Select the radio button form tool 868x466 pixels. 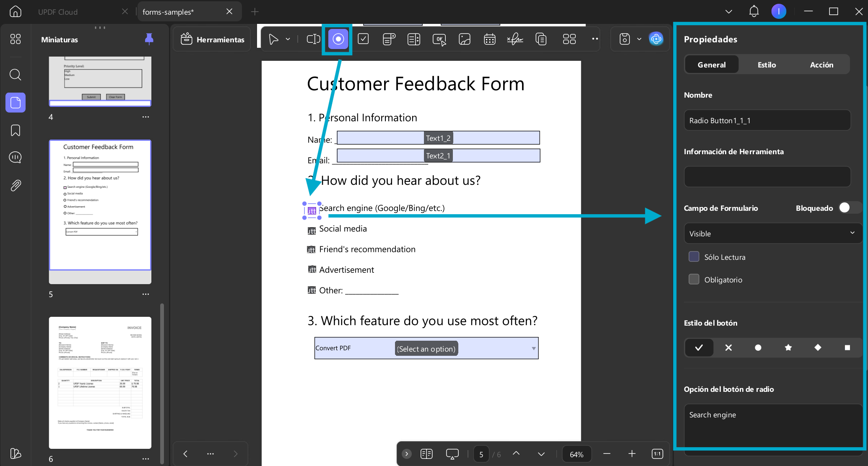338,39
